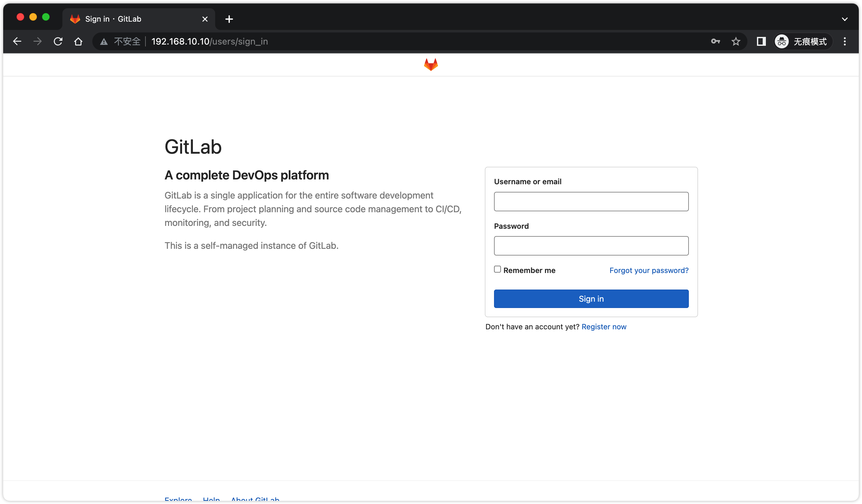Viewport: 862px width, 504px height.
Task: Click the browser forward navigation arrow
Action: click(38, 41)
